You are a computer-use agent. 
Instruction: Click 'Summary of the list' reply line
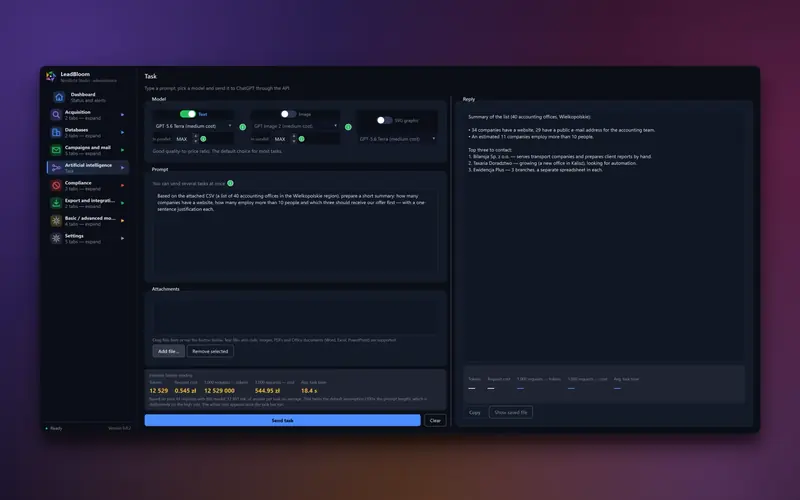point(530,117)
